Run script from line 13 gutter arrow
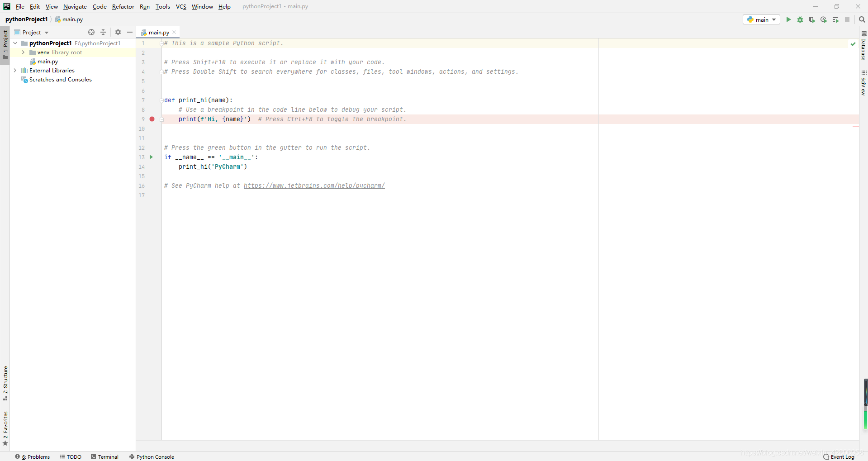 click(x=151, y=157)
